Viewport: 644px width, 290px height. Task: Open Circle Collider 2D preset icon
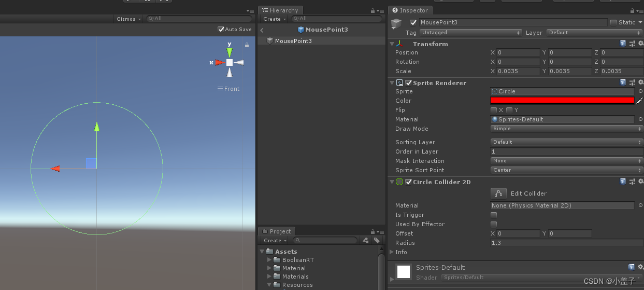tap(632, 182)
